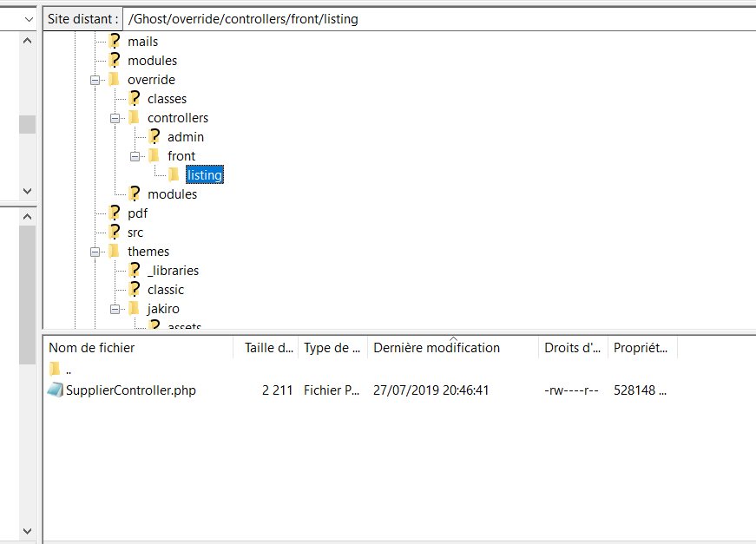Select the mails folder in tree
This screenshot has width=756, height=544.
pyautogui.click(x=142, y=42)
